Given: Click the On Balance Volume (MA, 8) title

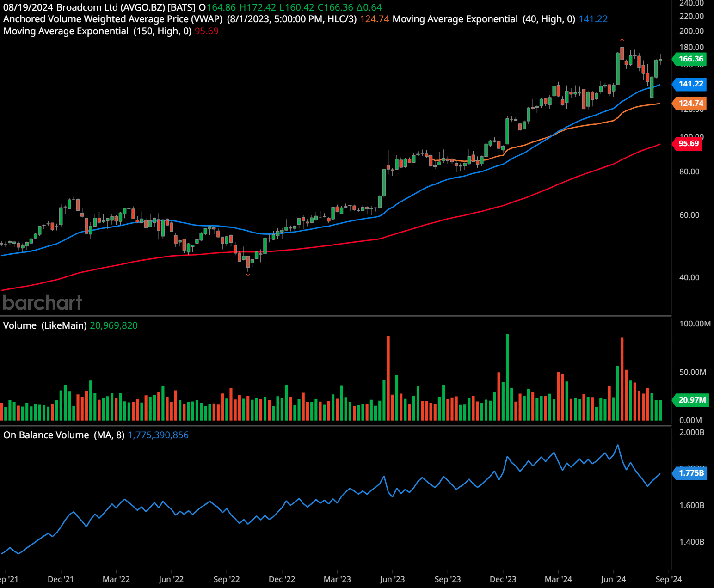Looking at the screenshot, I should pyautogui.click(x=64, y=435).
